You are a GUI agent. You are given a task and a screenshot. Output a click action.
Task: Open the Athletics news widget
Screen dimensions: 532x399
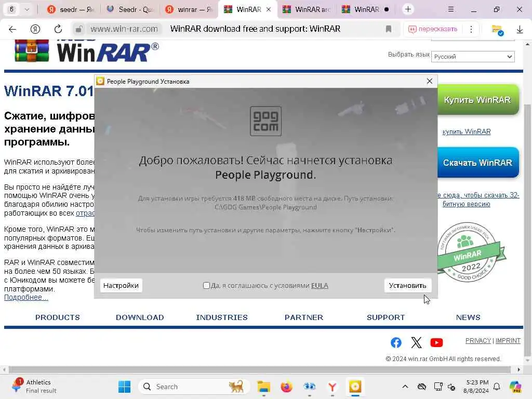tap(33, 387)
